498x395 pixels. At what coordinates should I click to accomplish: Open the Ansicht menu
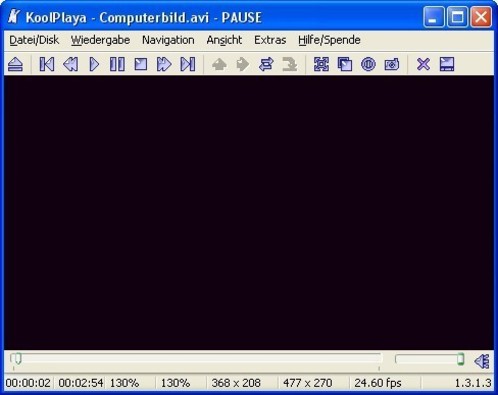(x=224, y=40)
